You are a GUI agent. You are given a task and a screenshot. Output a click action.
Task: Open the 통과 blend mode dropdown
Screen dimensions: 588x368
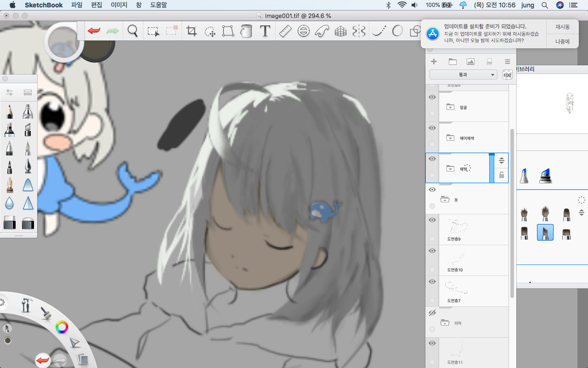point(463,75)
